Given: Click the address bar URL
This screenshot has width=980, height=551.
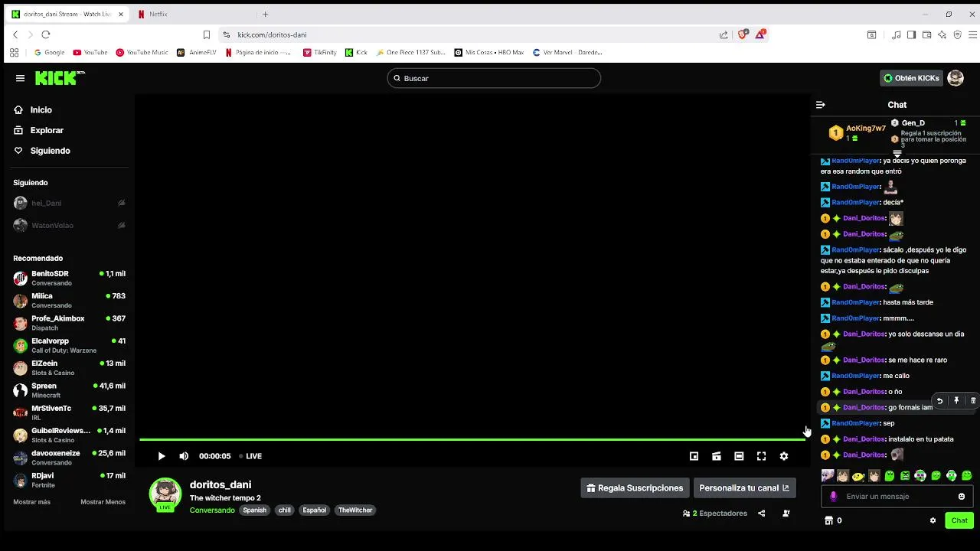Looking at the screenshot, I should [x=272, y=34].
